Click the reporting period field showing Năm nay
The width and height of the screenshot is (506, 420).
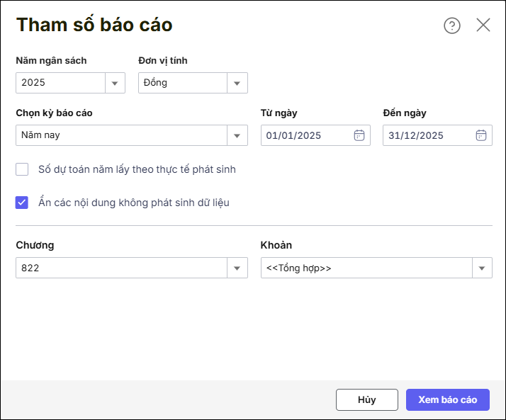tap(120, 135)
